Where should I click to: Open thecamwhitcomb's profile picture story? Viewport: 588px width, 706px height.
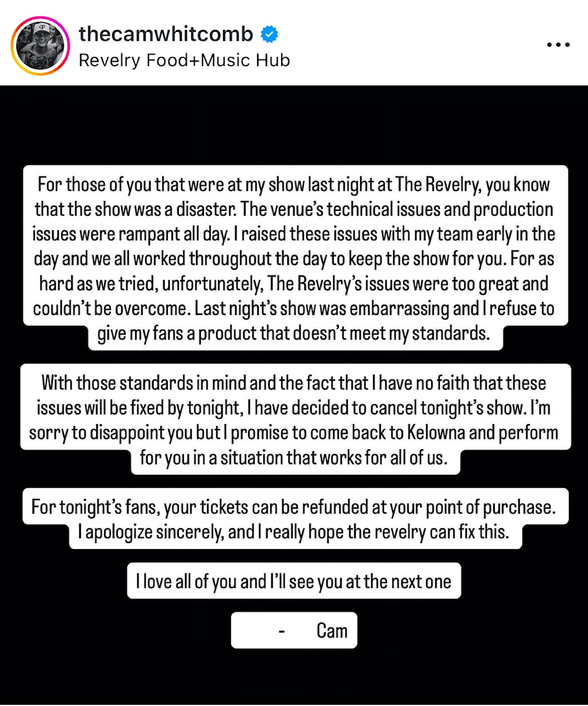coord(40,45)
